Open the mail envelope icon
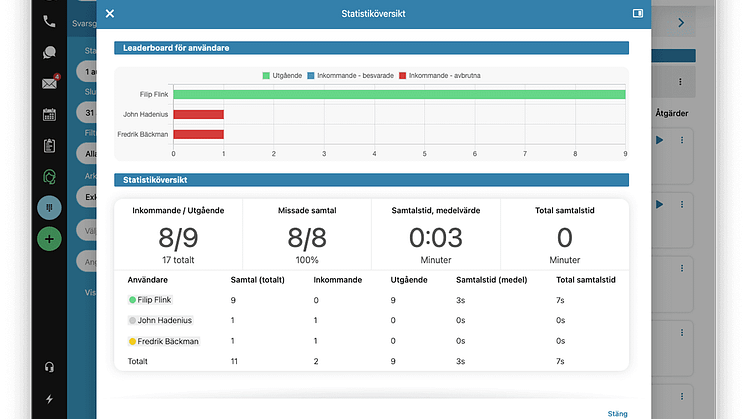 coord(50,83)
